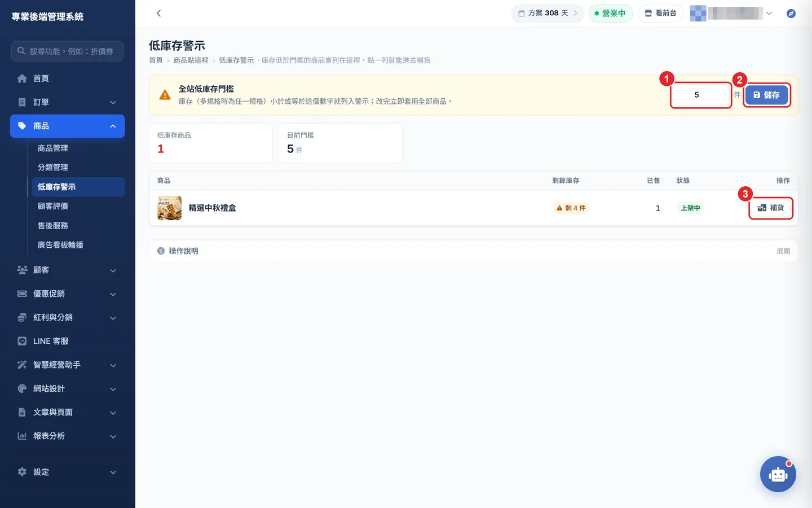Focus the low-stock threshold number field
The width and height of the screenshot is (812, 508).
pos(701,95)
